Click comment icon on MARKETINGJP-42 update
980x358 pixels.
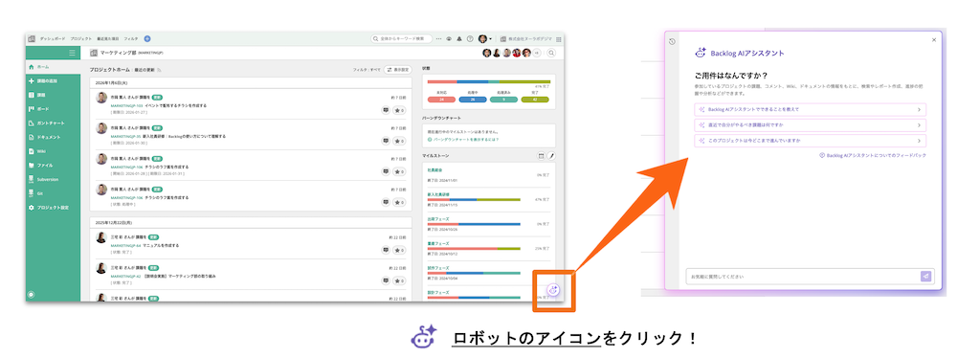tap(386, 280)
